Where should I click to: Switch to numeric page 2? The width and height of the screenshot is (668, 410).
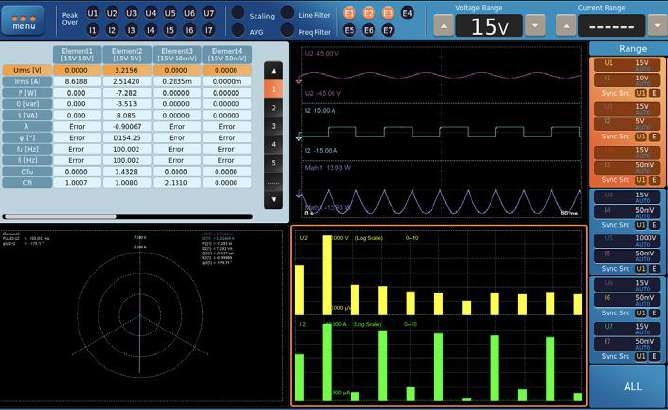274,108
